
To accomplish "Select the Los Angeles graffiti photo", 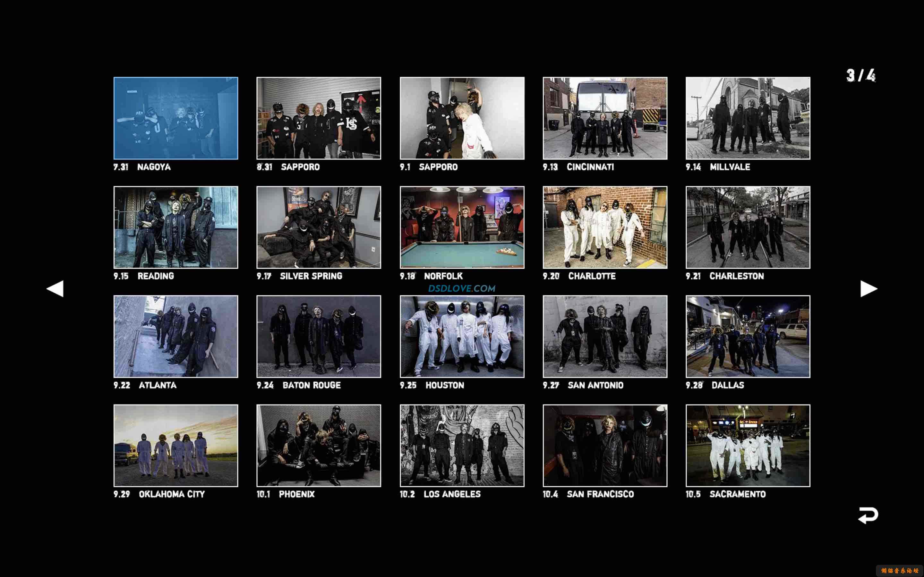I will 462,446.
